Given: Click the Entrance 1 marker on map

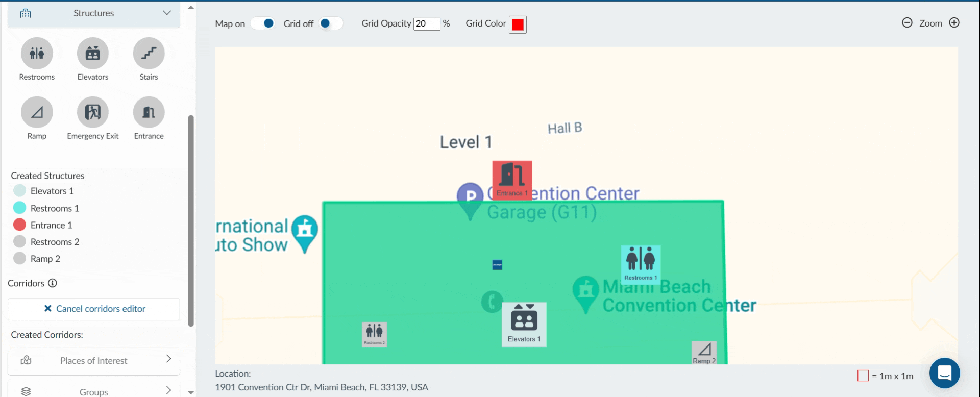Looking at the screenshot, I should click(x=512, y=180).
